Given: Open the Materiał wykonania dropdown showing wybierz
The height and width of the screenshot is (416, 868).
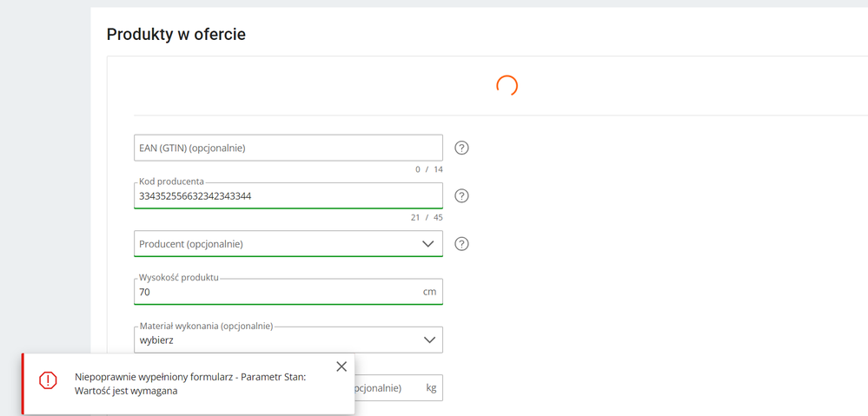Looking at the screenshot, I should [278, 340].
